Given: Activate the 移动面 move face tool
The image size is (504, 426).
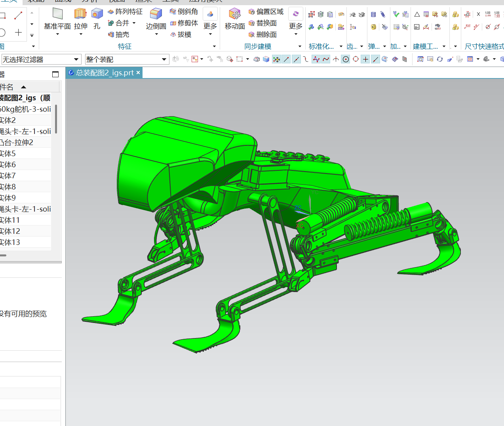Looking at the screenshot, I should (x=235, y=19).
